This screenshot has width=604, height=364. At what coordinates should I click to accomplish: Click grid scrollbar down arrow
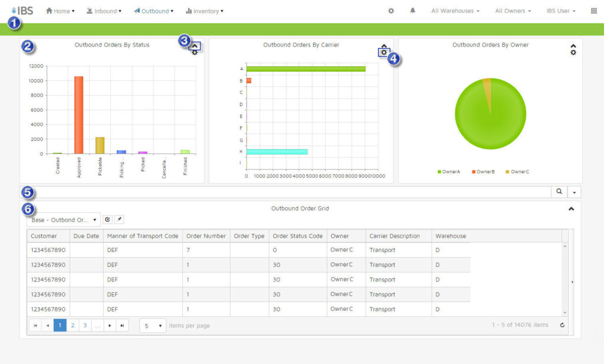pyautogui.click(x=565, y=313)
